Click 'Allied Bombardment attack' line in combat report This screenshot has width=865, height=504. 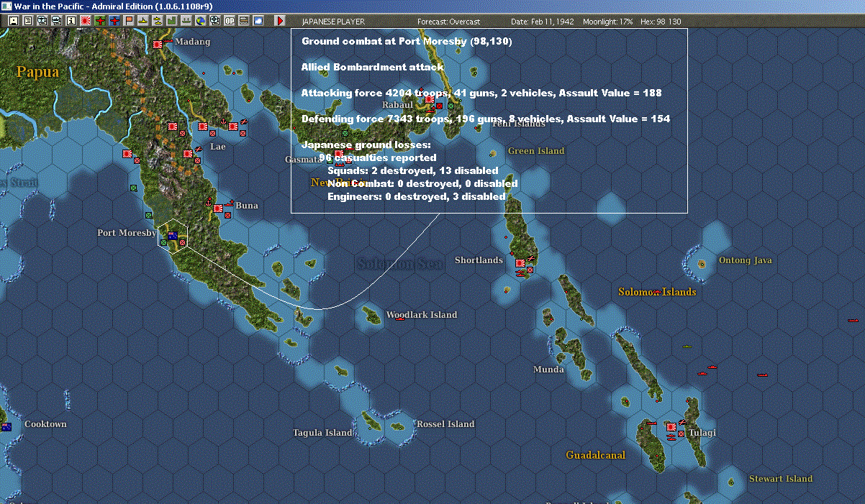click(x=373, y=67)
